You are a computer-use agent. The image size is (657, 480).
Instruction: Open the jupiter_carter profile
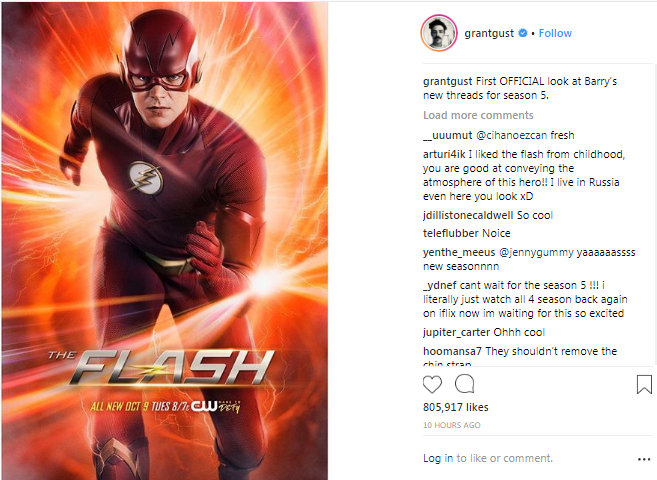point(456,332)
